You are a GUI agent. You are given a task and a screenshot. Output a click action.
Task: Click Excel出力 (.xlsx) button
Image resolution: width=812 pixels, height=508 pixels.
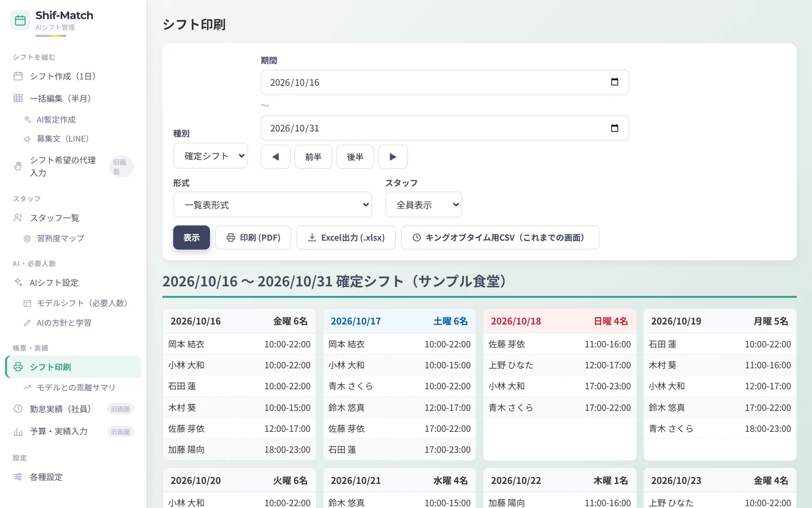click(346, 238)
